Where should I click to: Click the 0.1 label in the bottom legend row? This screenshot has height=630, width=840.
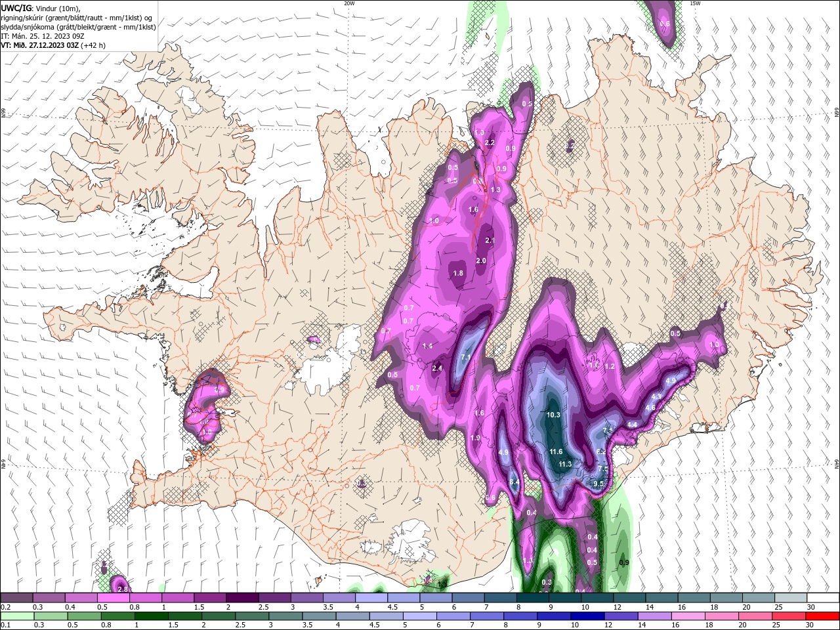[x=5, y=625]
